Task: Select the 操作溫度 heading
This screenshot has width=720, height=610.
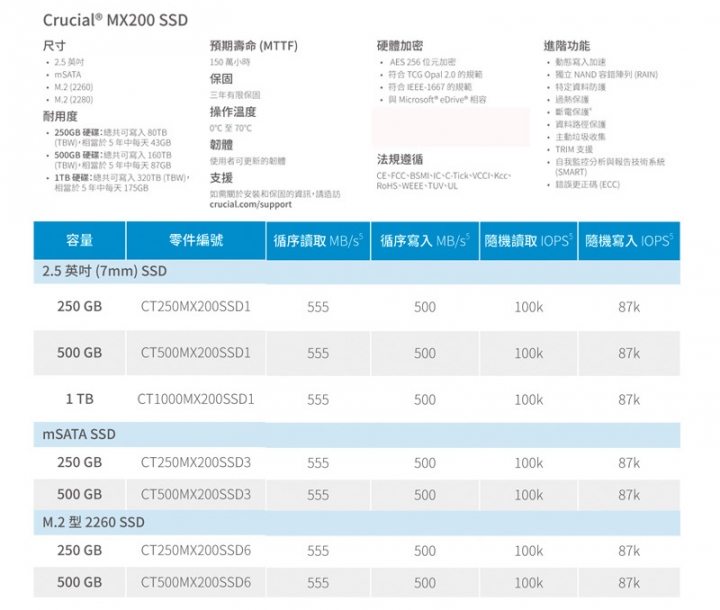Action: (x=233, y=112)
